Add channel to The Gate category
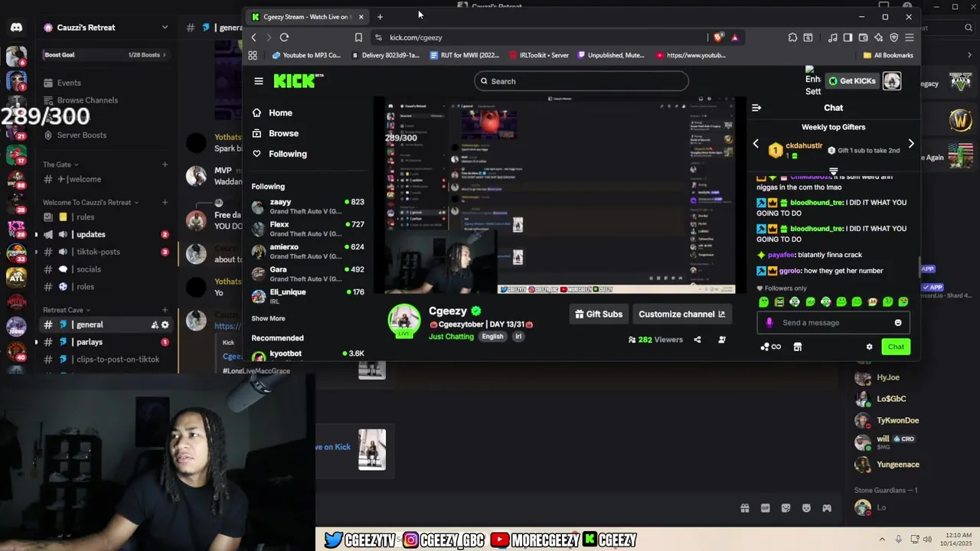Image resolution: width=980 pixels, height=551 pixels. point(165,165)
